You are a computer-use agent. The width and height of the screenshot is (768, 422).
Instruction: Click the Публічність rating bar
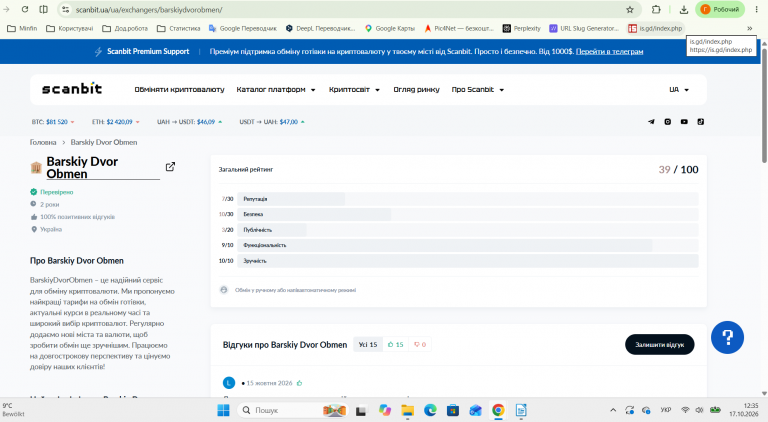pyautogui.click(x=468, y=230)
